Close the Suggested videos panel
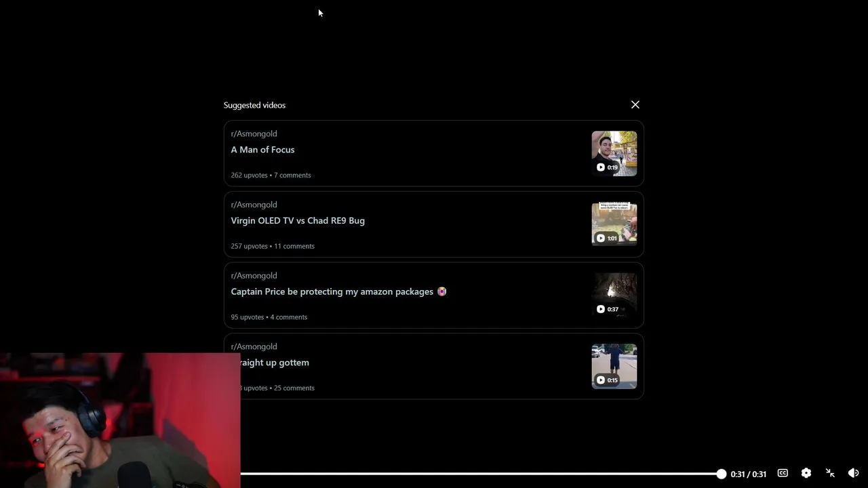This screenshot has width=868, height=488. (x=635, y=104)
